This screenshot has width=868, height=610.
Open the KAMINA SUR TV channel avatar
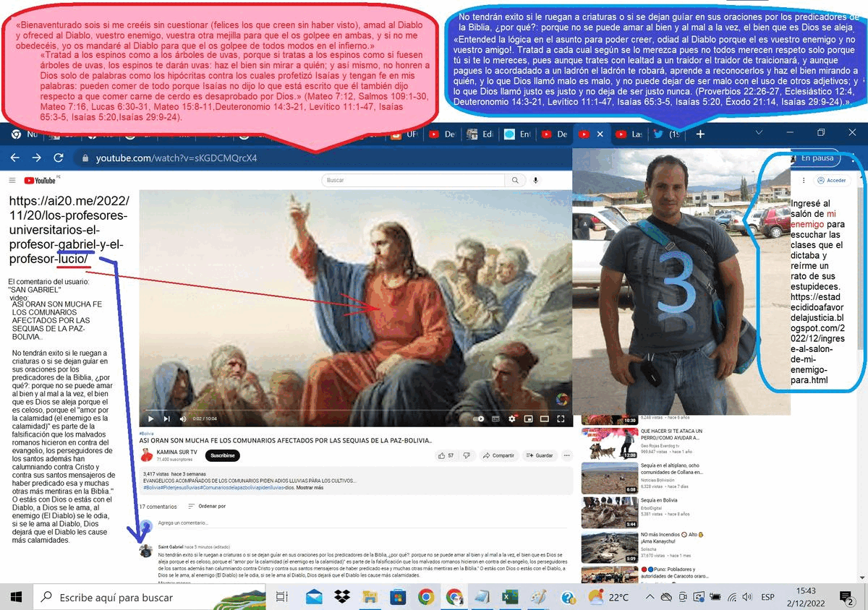pos(146,455)
